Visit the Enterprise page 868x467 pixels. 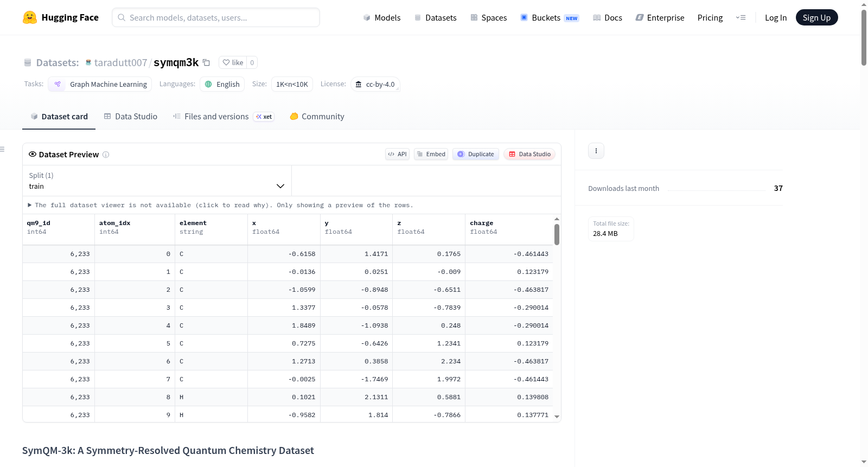(x=660, y=17)
